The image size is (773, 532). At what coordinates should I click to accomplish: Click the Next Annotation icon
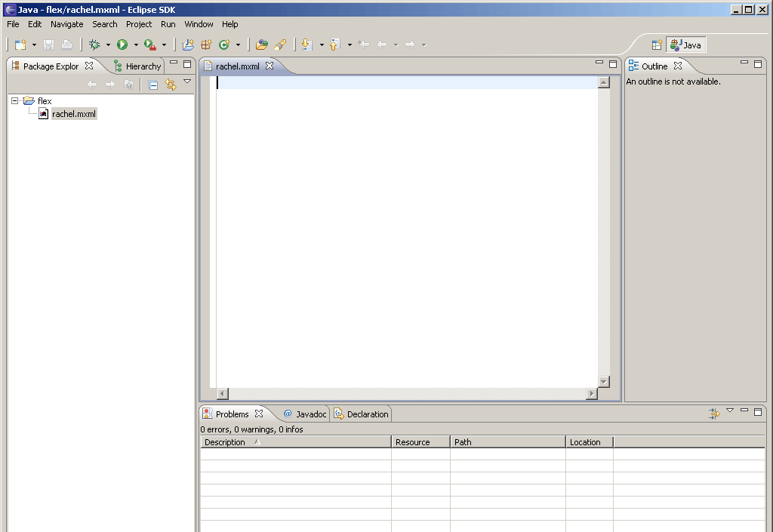pos(306,45)
